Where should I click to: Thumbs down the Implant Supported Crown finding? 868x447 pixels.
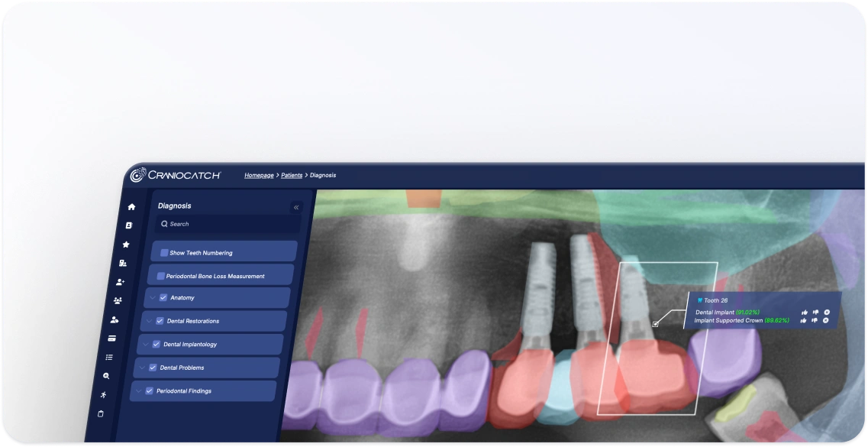tap(815, 320)
